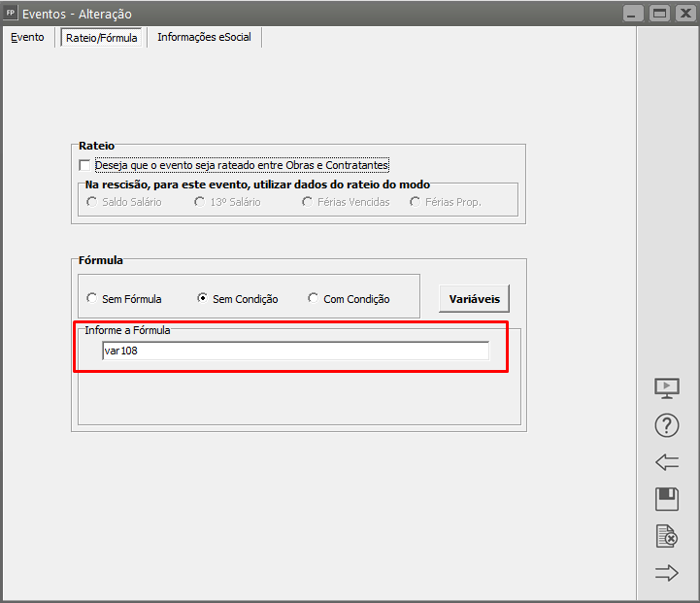Click the formula field containing var108
Viewport: 700px width, 603px height.
pos(295,352)
